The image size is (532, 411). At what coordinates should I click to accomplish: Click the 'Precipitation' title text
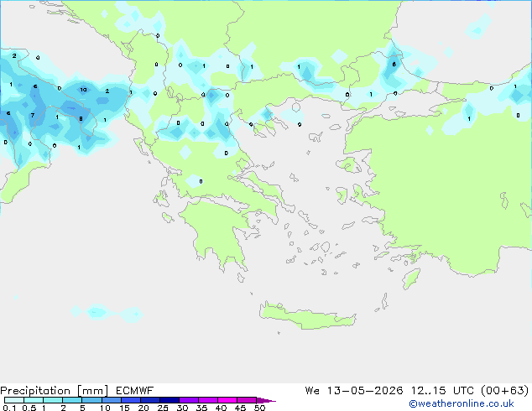(35, 391)
